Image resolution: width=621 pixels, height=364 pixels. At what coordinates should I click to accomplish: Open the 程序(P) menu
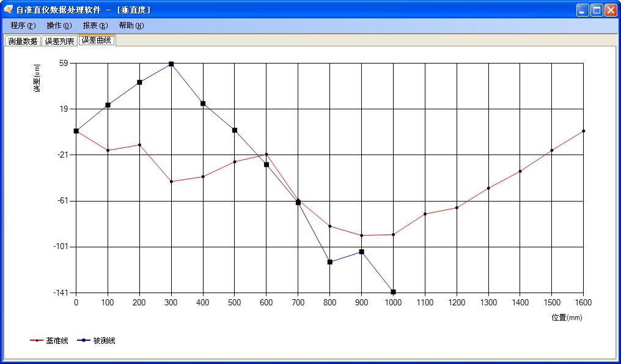pos(23,26)
